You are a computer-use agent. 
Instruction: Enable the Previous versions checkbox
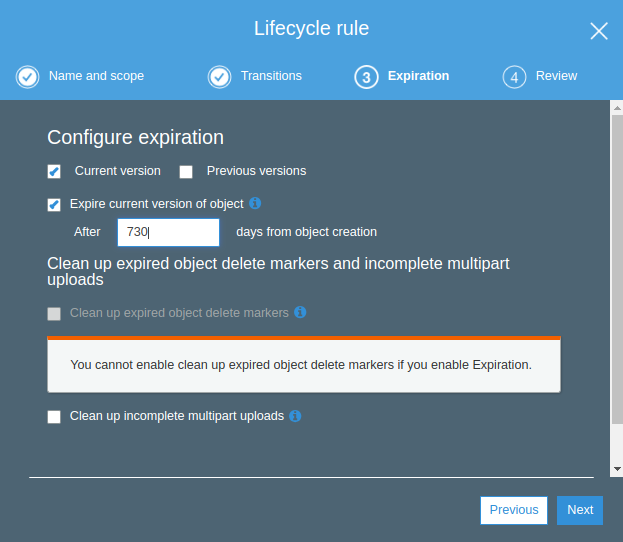(186, 171)
